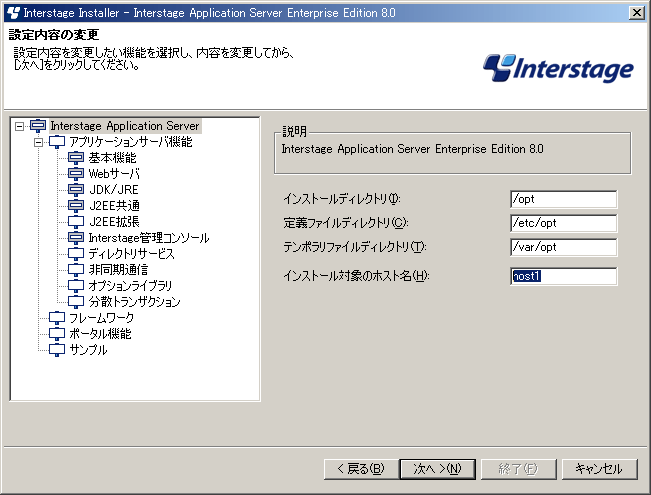Toggle the J2EE拡張 feature icon
The width and height of the screenshot is (651, 495).
coord(76,222)
